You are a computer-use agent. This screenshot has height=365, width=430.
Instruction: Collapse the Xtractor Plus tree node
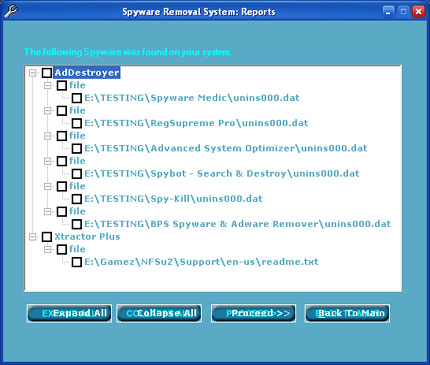click(33, 237)
